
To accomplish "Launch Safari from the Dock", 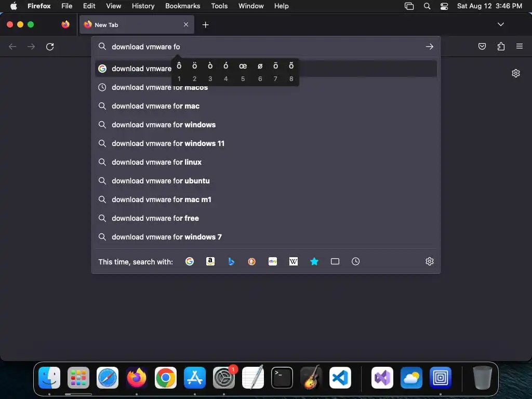I will (x=108, y=378).
